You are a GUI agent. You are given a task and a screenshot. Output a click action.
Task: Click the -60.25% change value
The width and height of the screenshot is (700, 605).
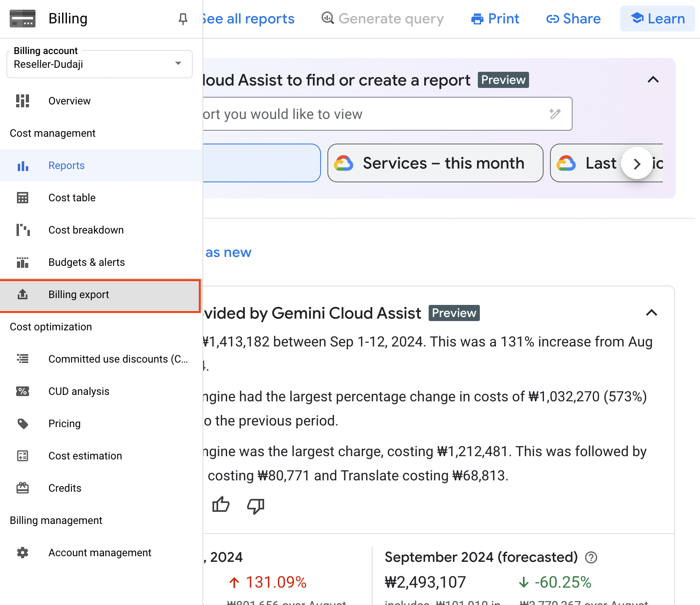[x=563, y=582]
